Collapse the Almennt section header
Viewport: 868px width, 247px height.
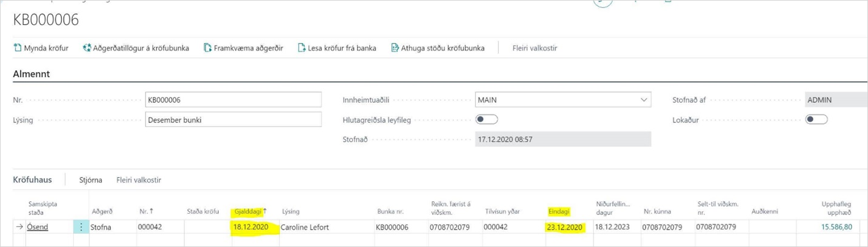click(x=32, y=74)
